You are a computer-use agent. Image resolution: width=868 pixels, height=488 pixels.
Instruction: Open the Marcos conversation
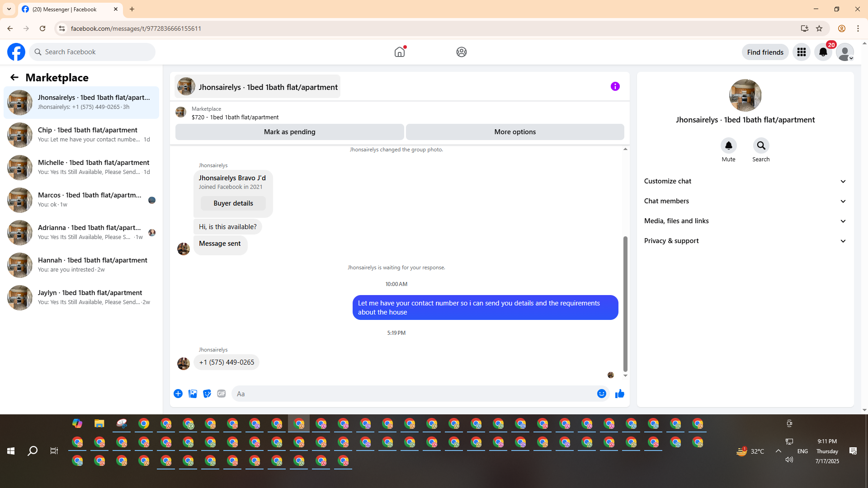coord(81,200)
